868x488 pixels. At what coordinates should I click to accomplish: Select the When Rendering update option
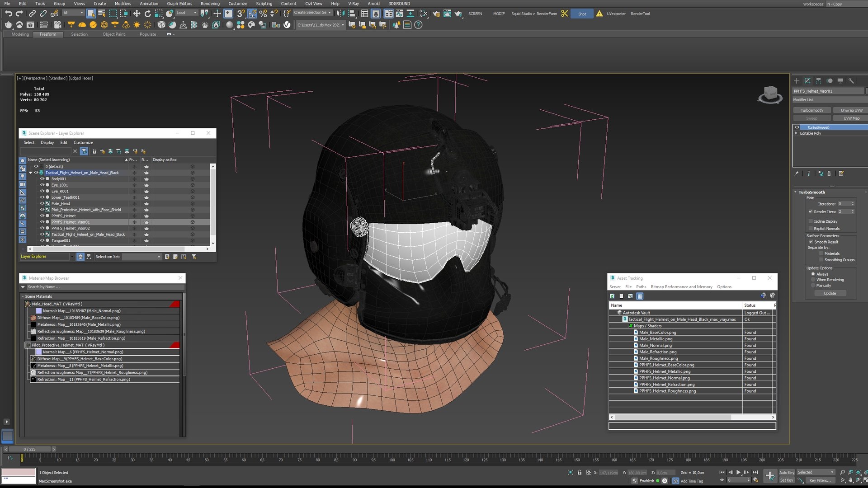tap(813, 280)
